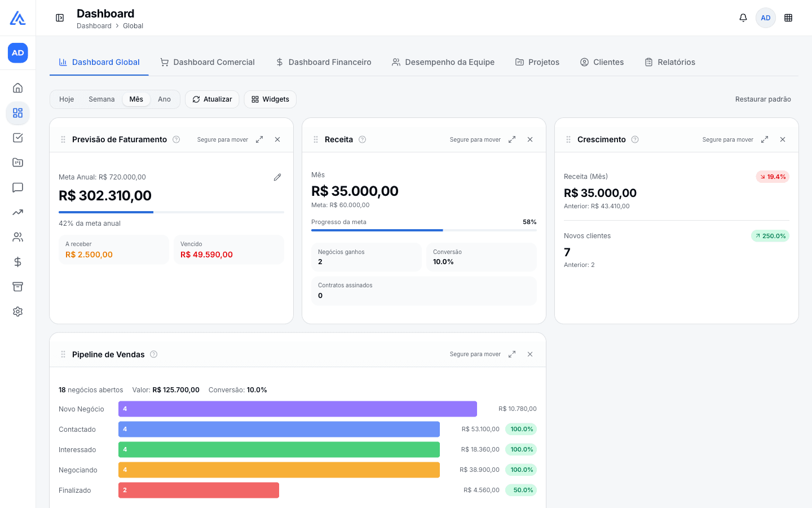Show help for Pipeline de Vendas
Screen dimensions: 812x508
point(154,354)
